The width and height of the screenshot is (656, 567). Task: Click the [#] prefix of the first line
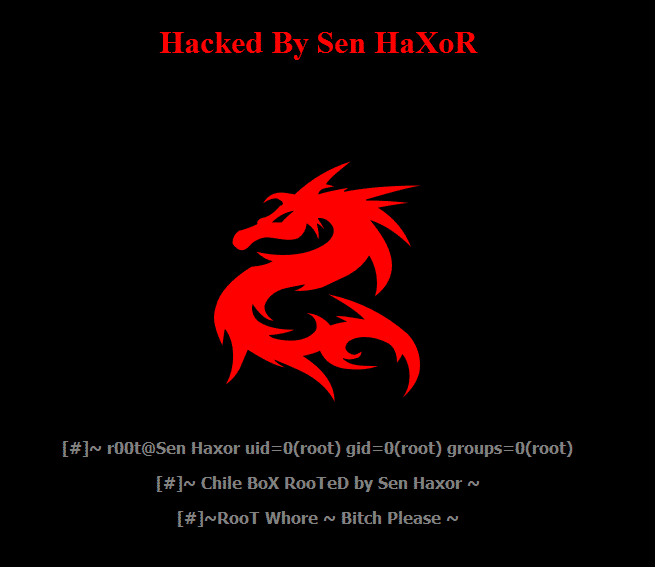click(76, 449)
